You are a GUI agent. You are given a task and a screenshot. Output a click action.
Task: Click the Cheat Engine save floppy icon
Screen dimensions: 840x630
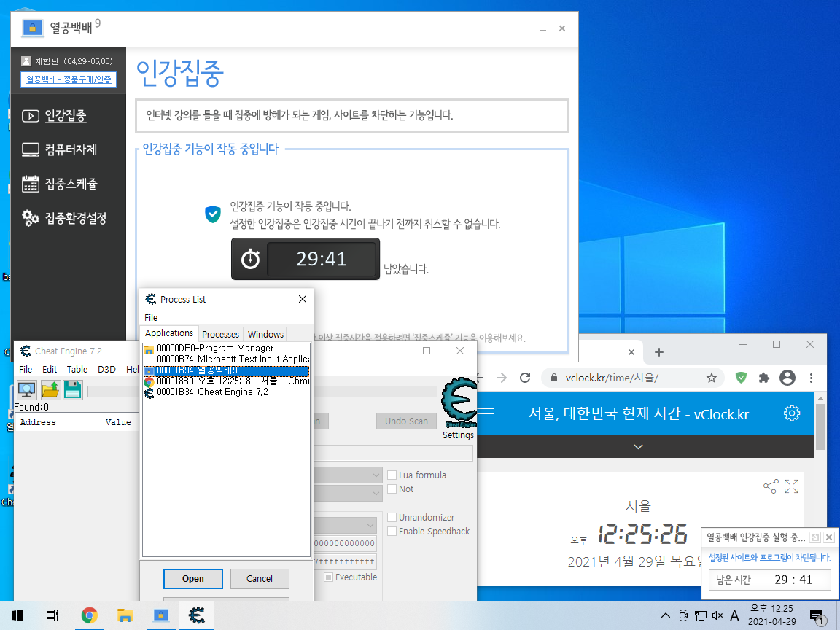pos(73,389)
